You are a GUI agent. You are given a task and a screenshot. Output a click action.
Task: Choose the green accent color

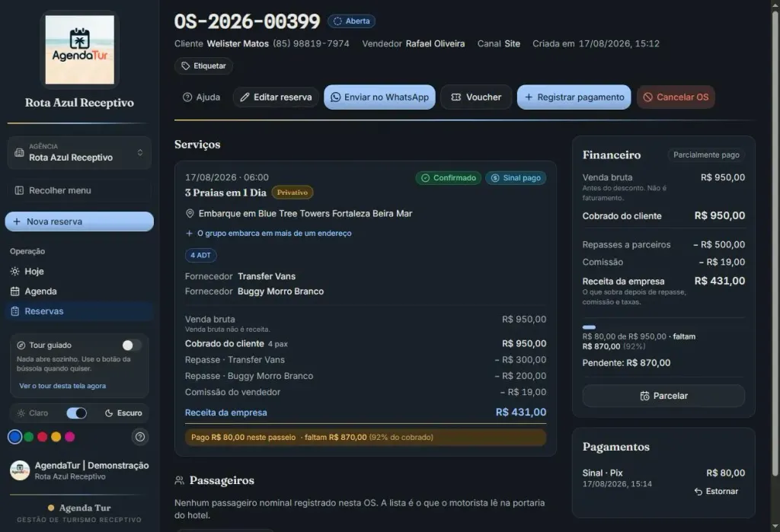tap(29, 437)
